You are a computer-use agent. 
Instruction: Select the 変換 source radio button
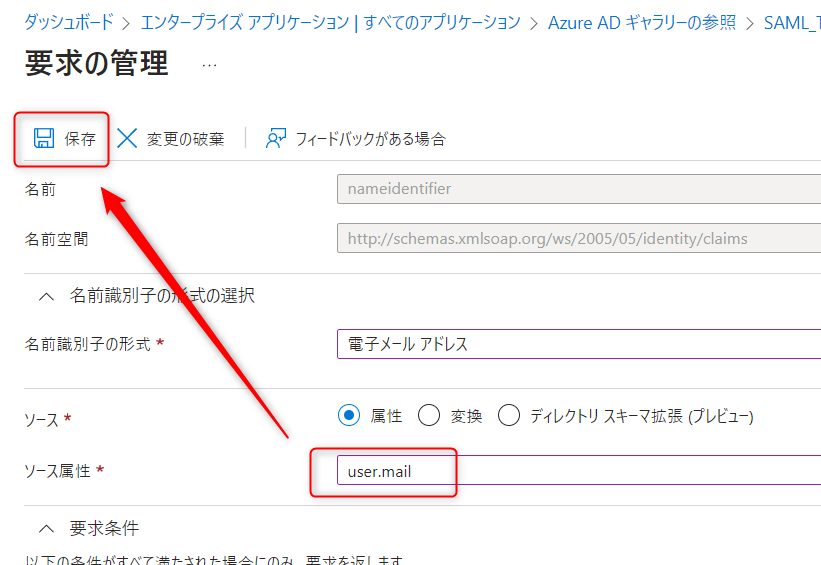coord(428,415)
